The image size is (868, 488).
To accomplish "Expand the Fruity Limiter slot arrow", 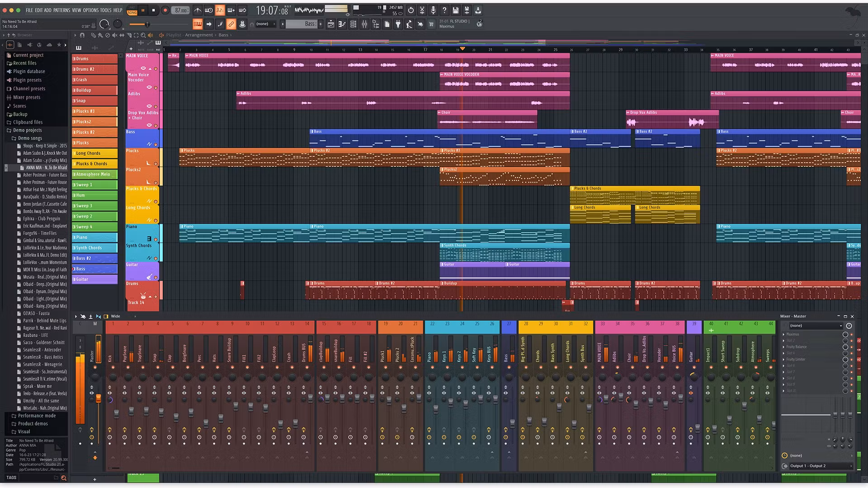I will [784, 360].
